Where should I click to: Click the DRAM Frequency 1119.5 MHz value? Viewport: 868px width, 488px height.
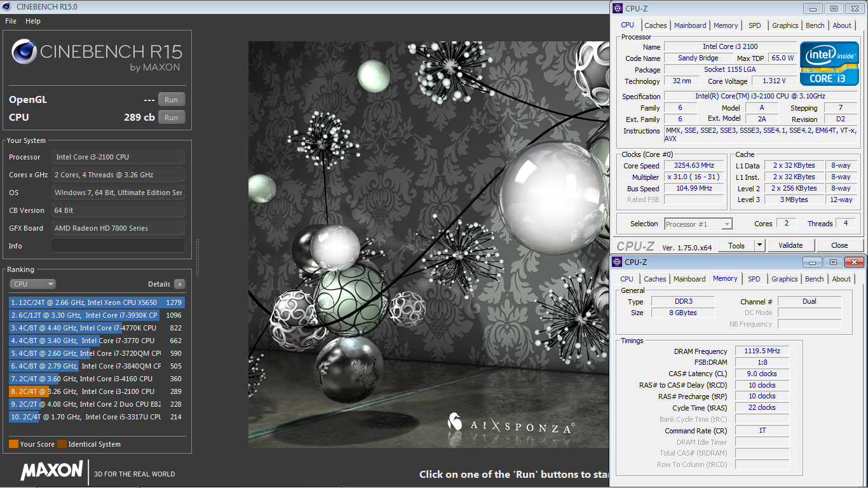[762, 351]
